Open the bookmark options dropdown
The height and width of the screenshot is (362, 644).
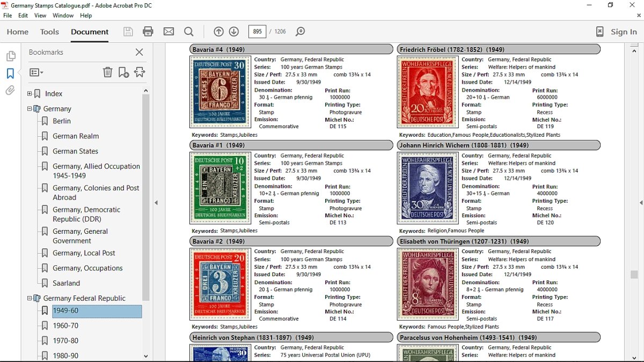click(36, 72)
